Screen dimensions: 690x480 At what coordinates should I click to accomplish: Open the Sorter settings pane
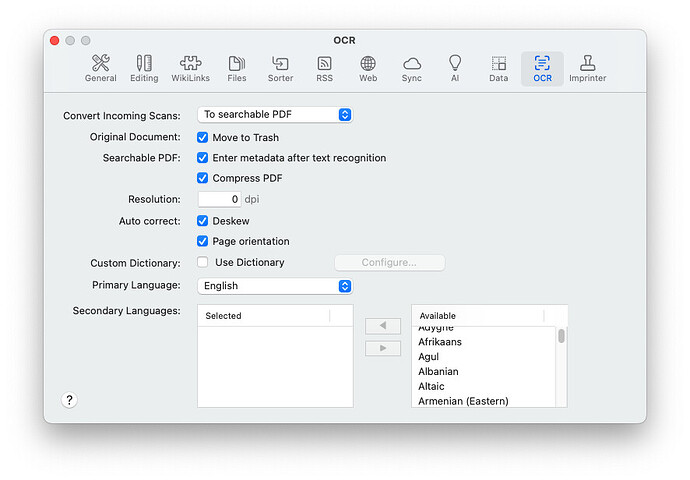pos(280,68)
